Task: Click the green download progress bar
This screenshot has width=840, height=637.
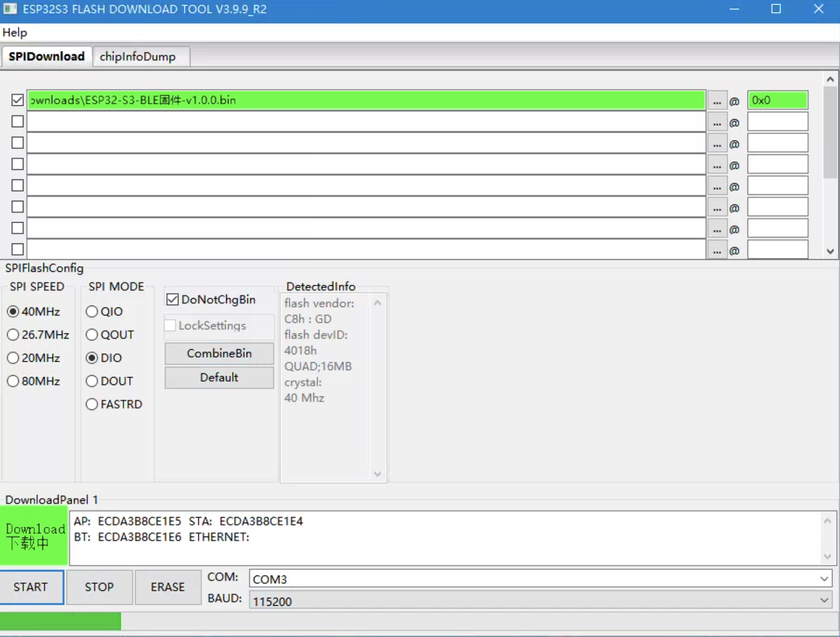Action: pos(61,621)
